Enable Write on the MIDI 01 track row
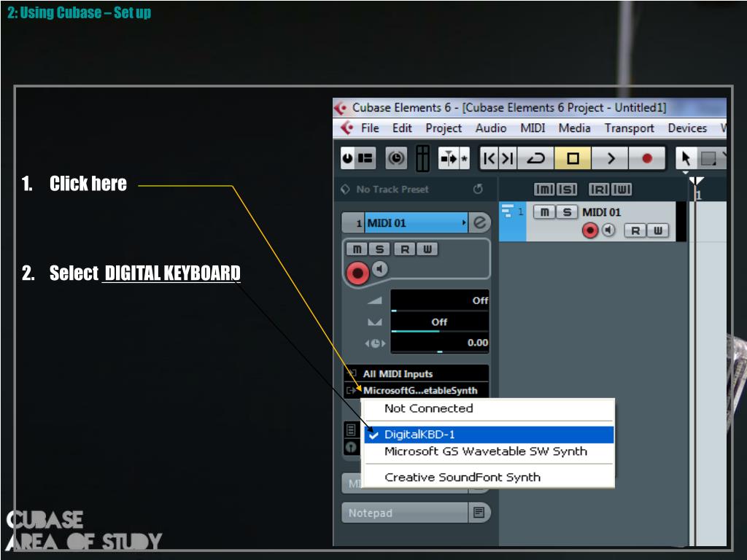 658,230
